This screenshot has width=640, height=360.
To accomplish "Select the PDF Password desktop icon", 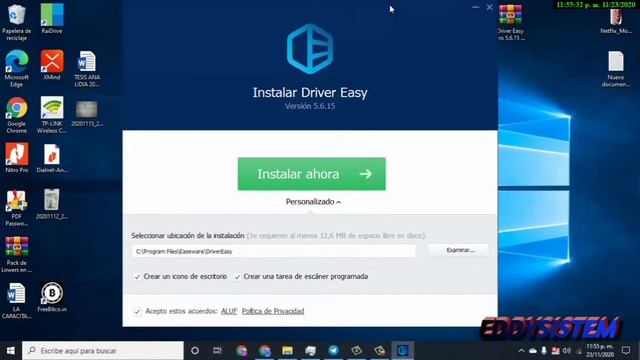I will [16, 208].
